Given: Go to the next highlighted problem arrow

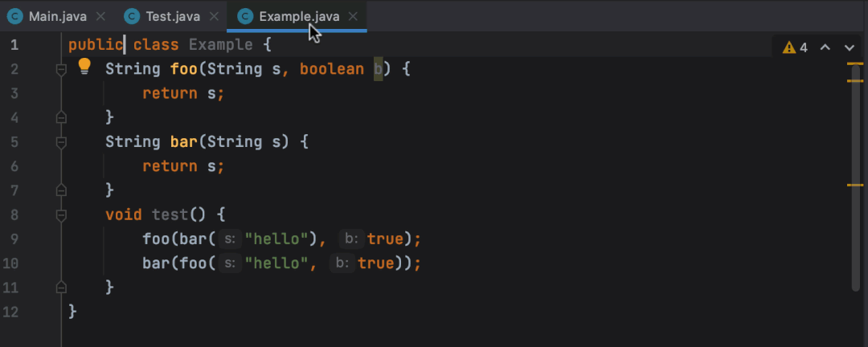Looking at the screenshot, I should 850,47.
